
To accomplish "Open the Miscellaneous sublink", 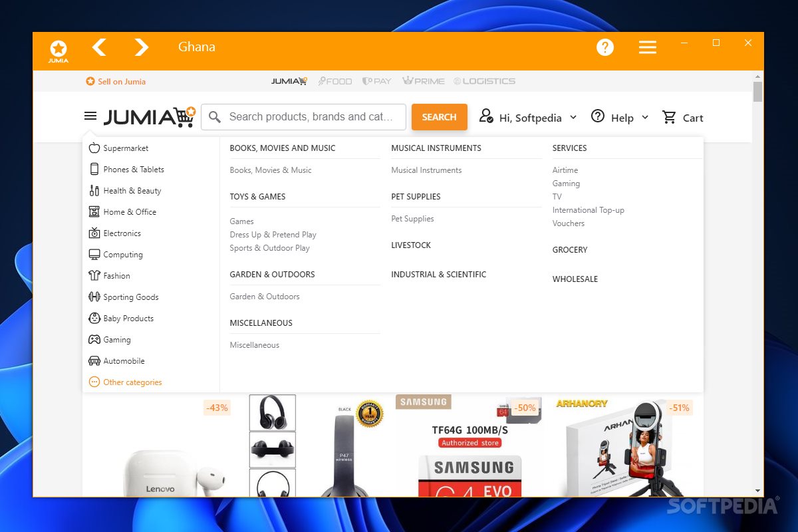I will pos(255,345).
